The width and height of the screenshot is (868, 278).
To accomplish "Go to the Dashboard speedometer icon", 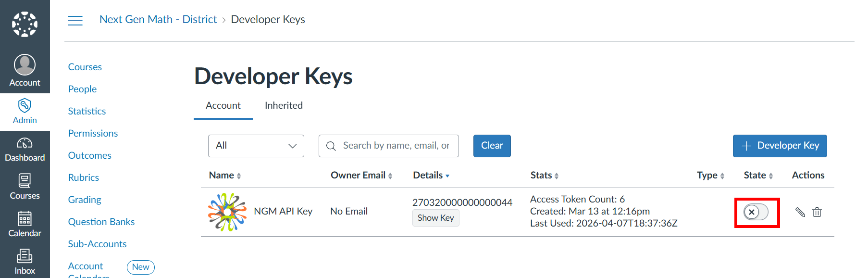I will pos(25,143).
